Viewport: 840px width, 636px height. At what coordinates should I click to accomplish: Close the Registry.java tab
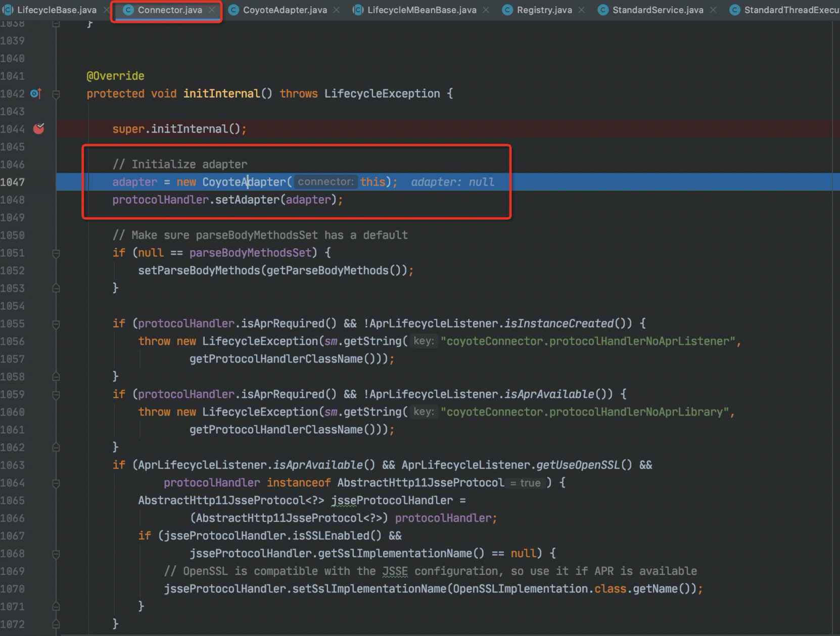582,10
